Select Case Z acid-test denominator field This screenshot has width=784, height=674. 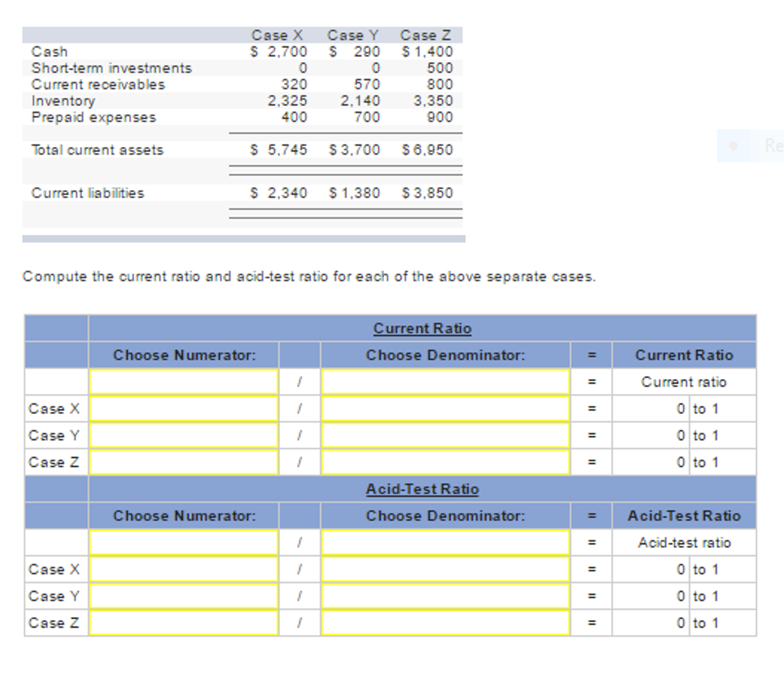pos(445,623)
